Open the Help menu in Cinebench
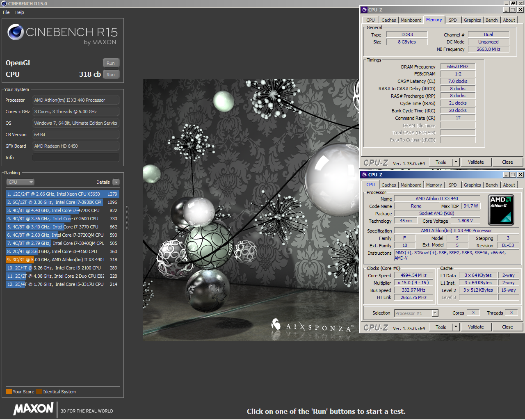The image size is (525, 420). pos(20,12)
